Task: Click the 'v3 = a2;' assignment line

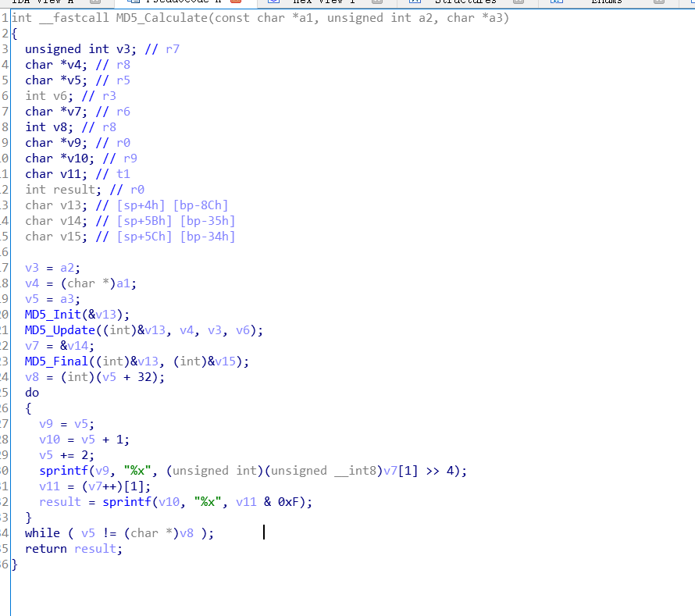Action: (x=53, y=268)
